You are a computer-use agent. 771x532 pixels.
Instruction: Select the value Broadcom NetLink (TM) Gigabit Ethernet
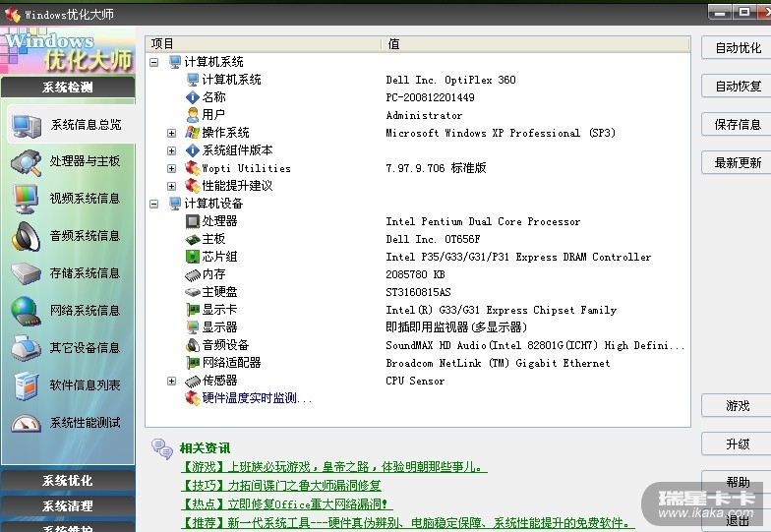[x=498, y=363]
